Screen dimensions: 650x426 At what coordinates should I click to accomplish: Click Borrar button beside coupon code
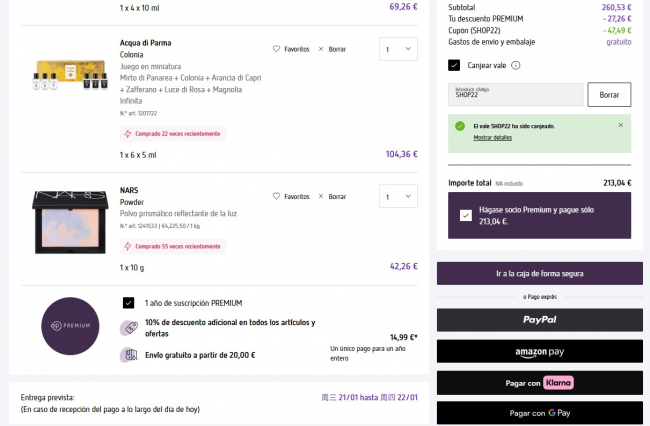[x=609, y=95]
